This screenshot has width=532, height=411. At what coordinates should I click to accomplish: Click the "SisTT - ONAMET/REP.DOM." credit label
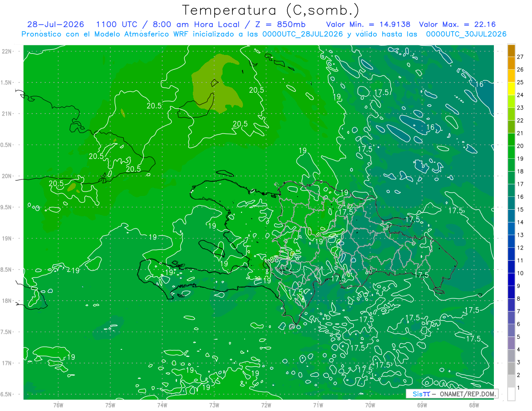452,394
